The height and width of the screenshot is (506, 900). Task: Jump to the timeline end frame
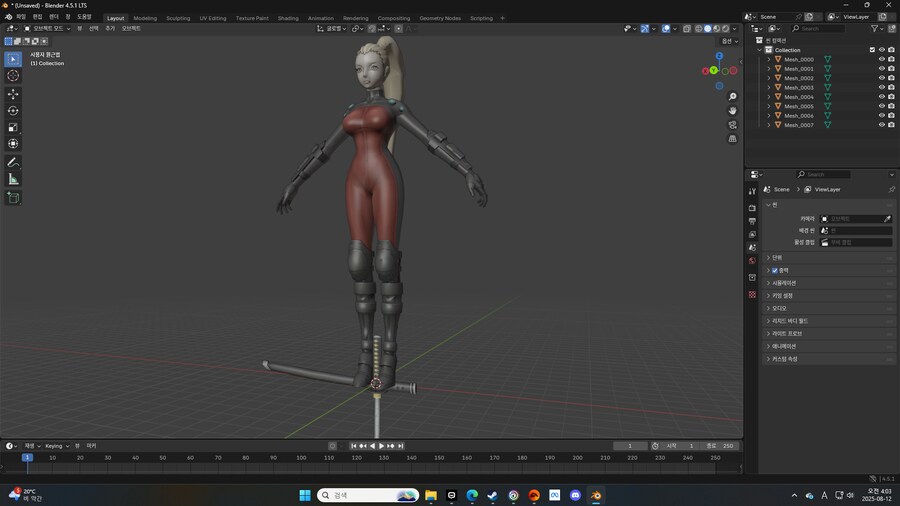pyautogui.click(x=401, y=446)
